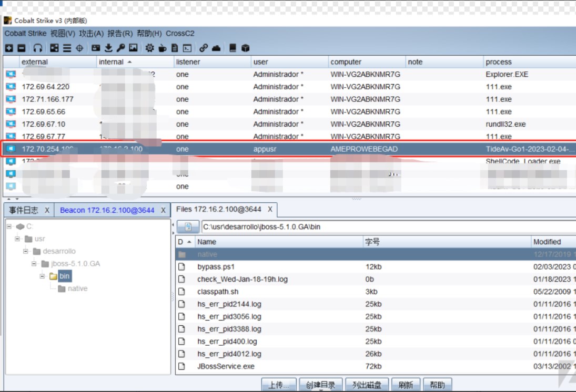
Task: Open the Cobalt Strike menu
Action: click(x=25, y=34)
